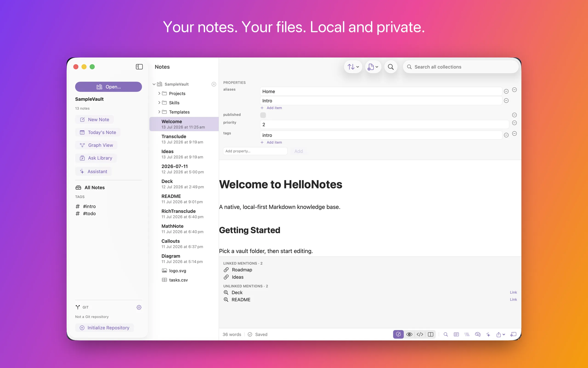588x368 pixels.
Task: Click the Add property field
Action: click(x=255, y=151)
